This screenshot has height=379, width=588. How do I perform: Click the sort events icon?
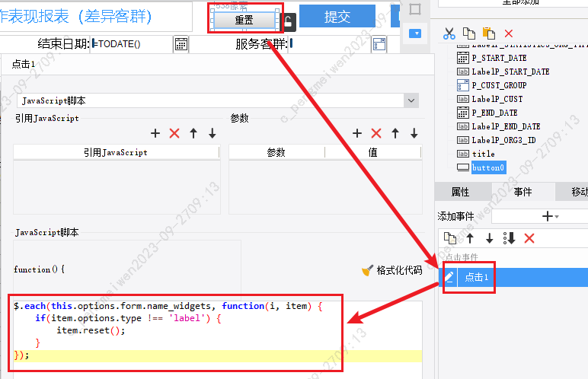(509, 238)
